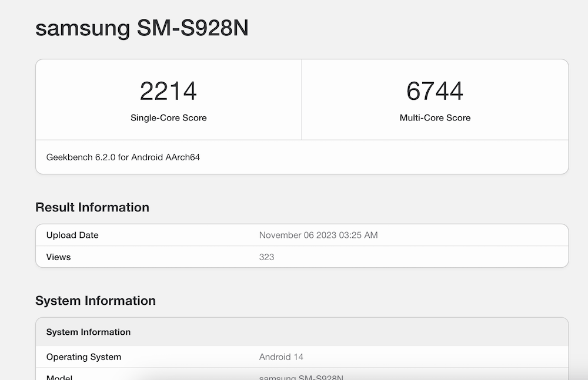Click the Upload Date table row
Viewport: 588px width, 380px height.
click(302, 235)
